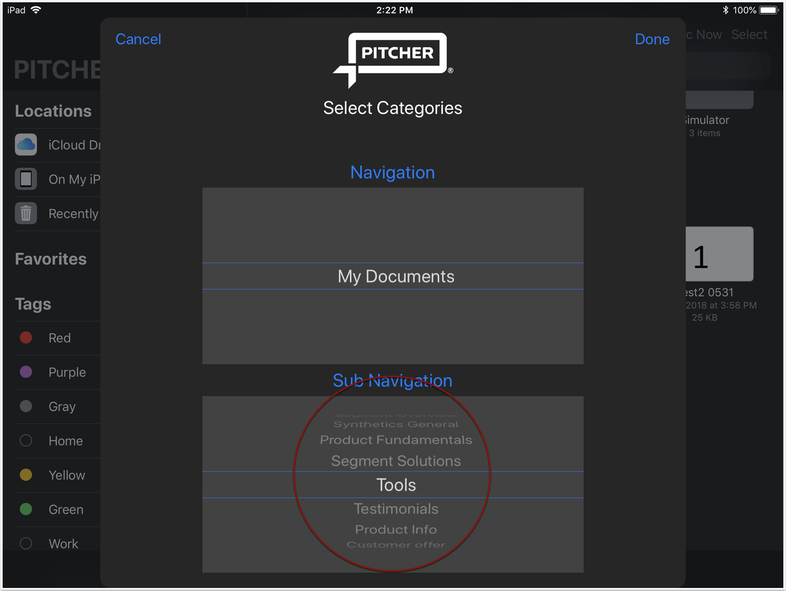Choose Product Info in Sub Navigation
786x591 pixels.
tap(395, 530)
